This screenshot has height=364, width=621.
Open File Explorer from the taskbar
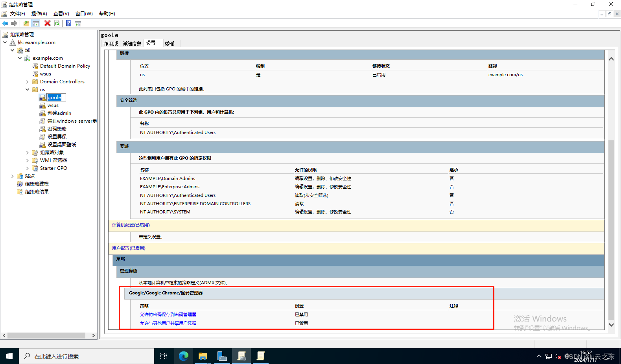pos(203,356)
